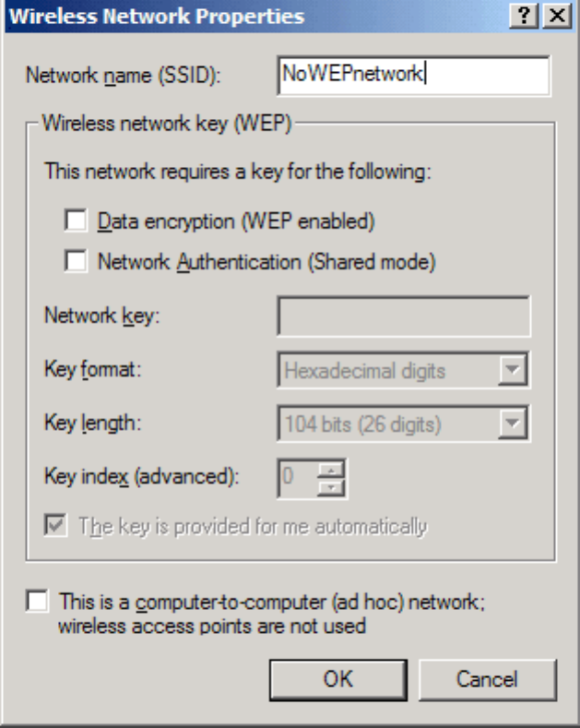This screenshot has width=580, height=728.
Task: Open the Key format dropdown
Action: tap(402, 372)
